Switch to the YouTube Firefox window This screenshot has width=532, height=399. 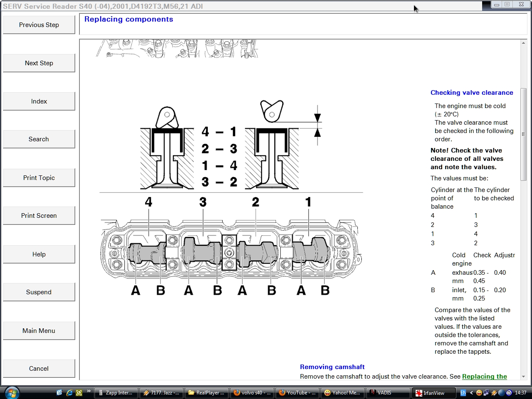[297, 393]
